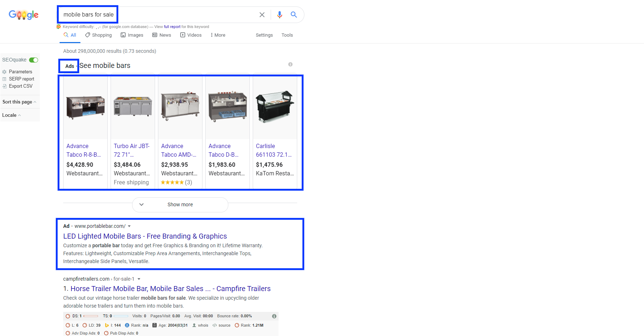
Task: Click the L: 6 links icon
Action: pos(68,325)
